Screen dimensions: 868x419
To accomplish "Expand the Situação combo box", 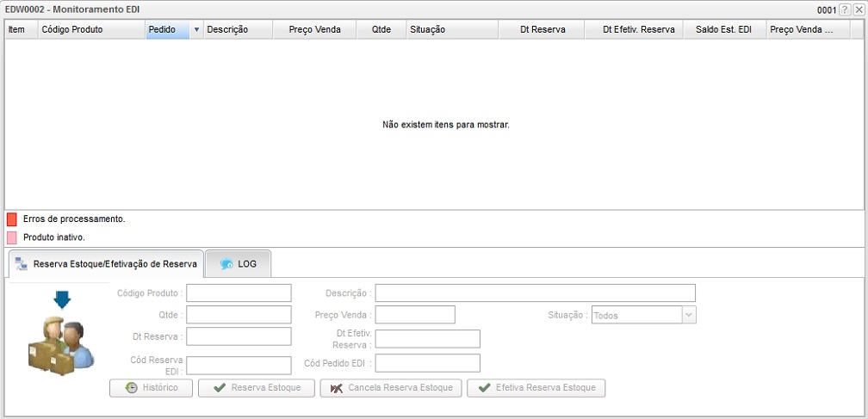I will click(688, 316).
